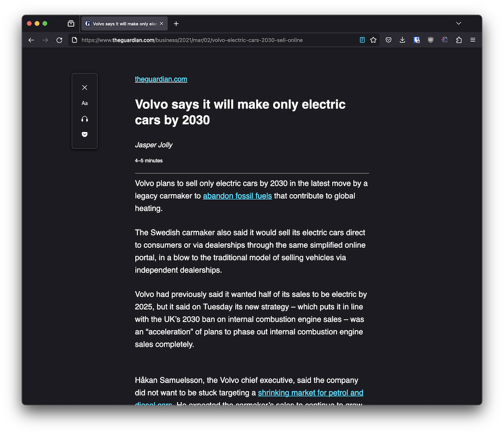Viewport: 504px width, 434px height.
Task: Open the Aa text and layout options
Action: (85, 103)
